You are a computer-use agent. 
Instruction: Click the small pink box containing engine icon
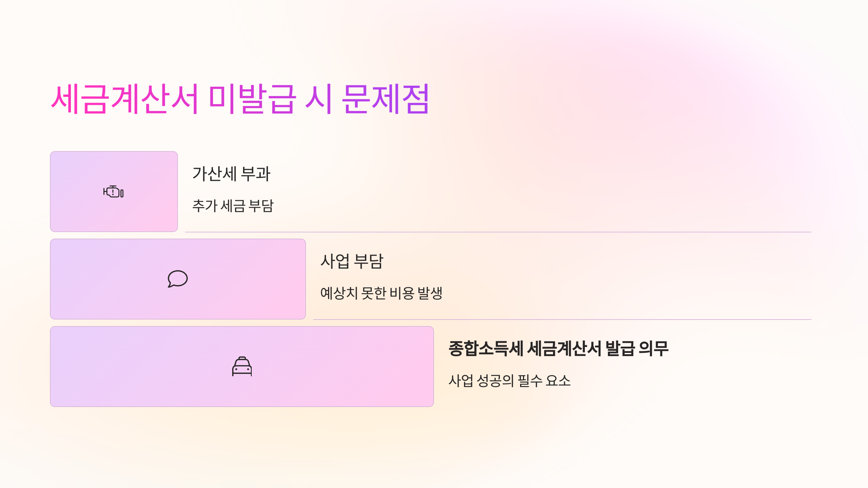[114, 192]
